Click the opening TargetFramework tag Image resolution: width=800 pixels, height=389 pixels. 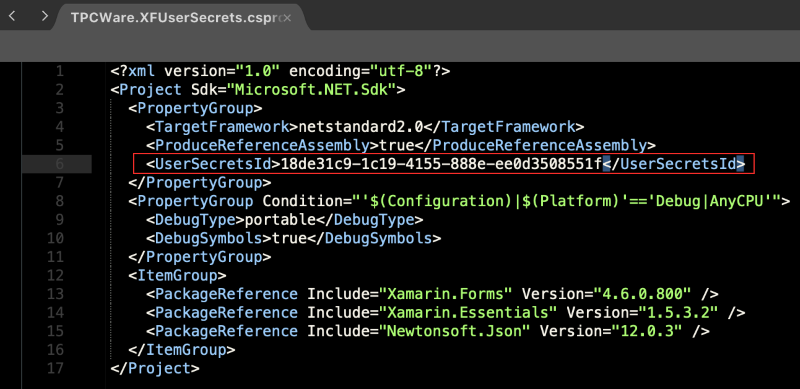pyautogui.click(x=222, y=127)
